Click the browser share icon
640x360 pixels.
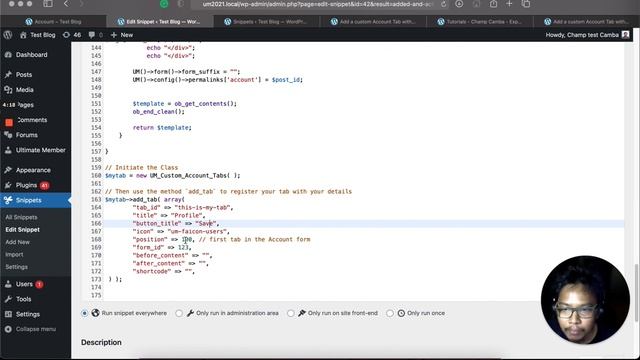point(493,4)
